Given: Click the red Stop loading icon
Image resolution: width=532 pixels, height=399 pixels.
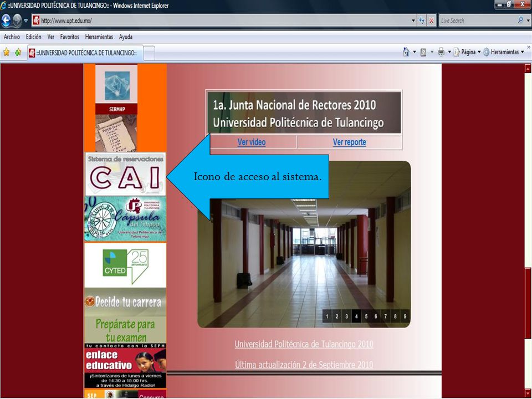Looking at the screenshot, I should (x=431, y=21).
